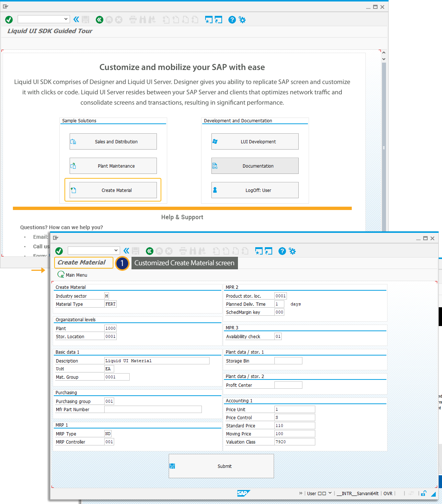Image resolution: width=442 pixels, height=504 pixels.
Task: Click the First Page icon in the Create Material toolbar
Action: pyautogui.click(x=216, y=251)
